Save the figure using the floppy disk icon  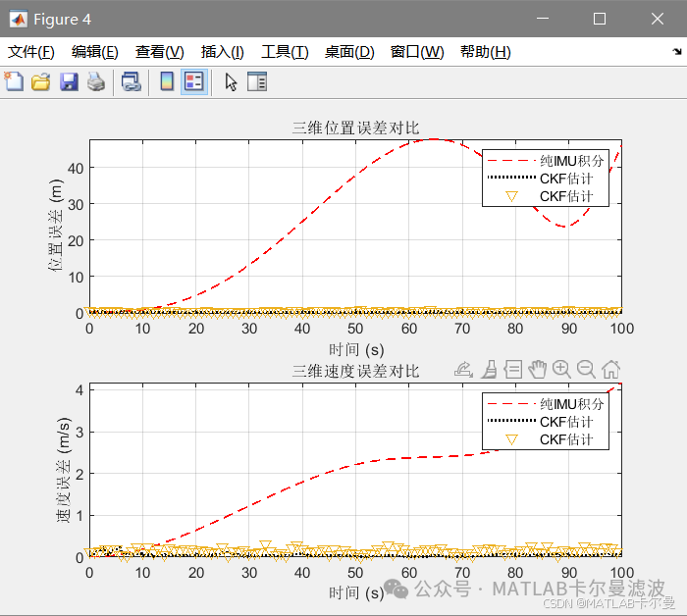[69, 81]
